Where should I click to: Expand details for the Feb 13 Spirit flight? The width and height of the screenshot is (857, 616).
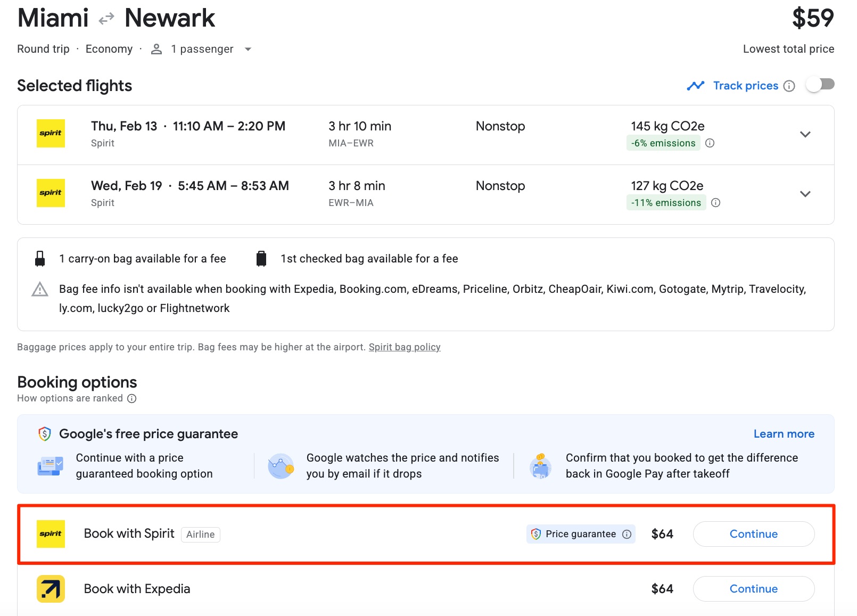coord(805,134)
